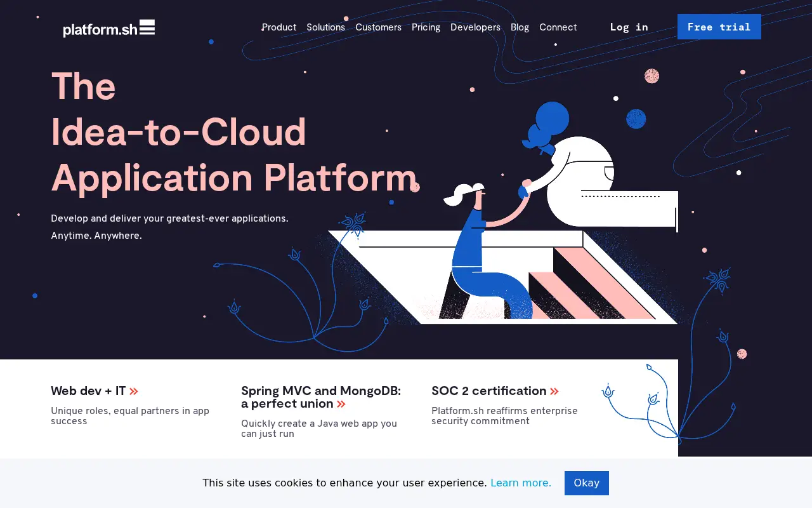Click the arrows beside SOC 2 certification
Viewport: 812px width, 508px height.
coord(554,391)
